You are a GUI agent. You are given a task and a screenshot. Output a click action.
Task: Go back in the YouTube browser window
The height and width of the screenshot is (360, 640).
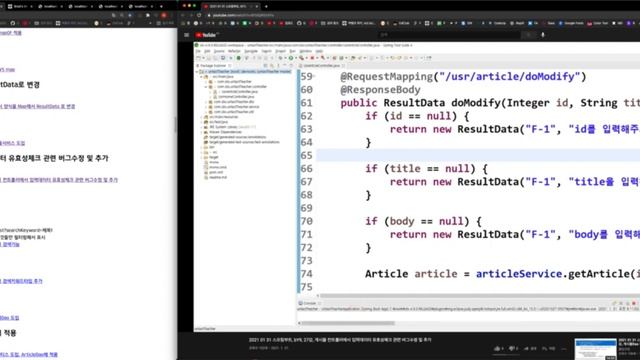pos(183,15)
